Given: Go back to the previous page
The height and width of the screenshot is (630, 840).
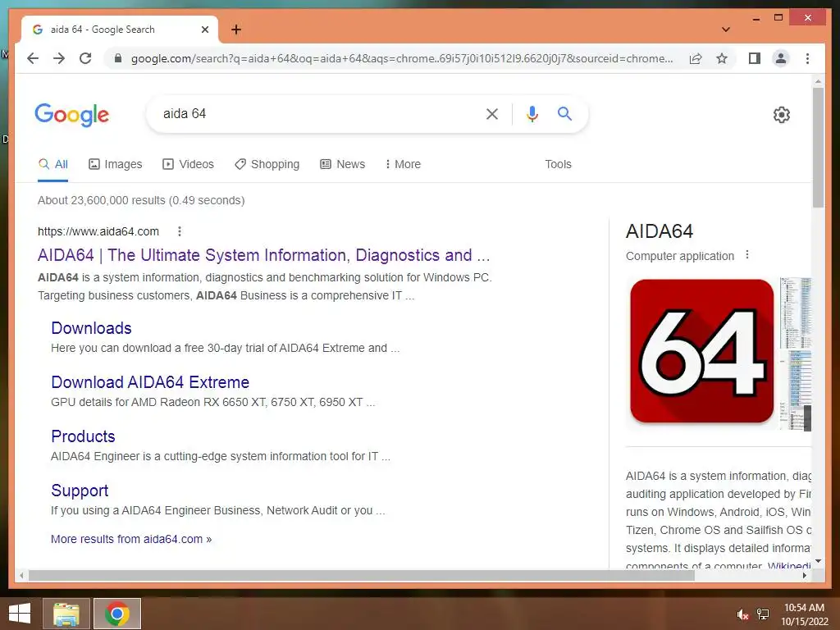Looking at the screenshot, I should point(33,58).
